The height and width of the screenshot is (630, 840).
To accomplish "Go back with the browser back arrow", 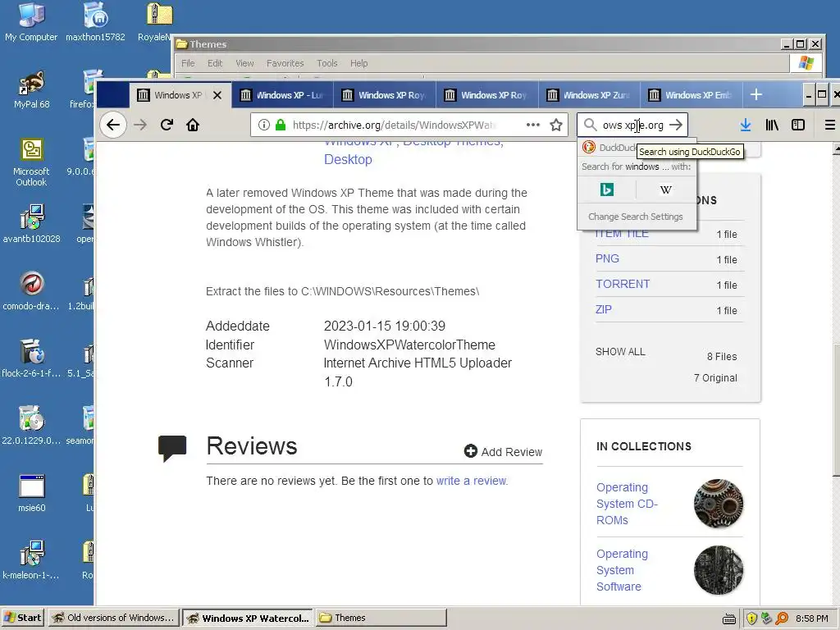I will [x=112, y=125].
